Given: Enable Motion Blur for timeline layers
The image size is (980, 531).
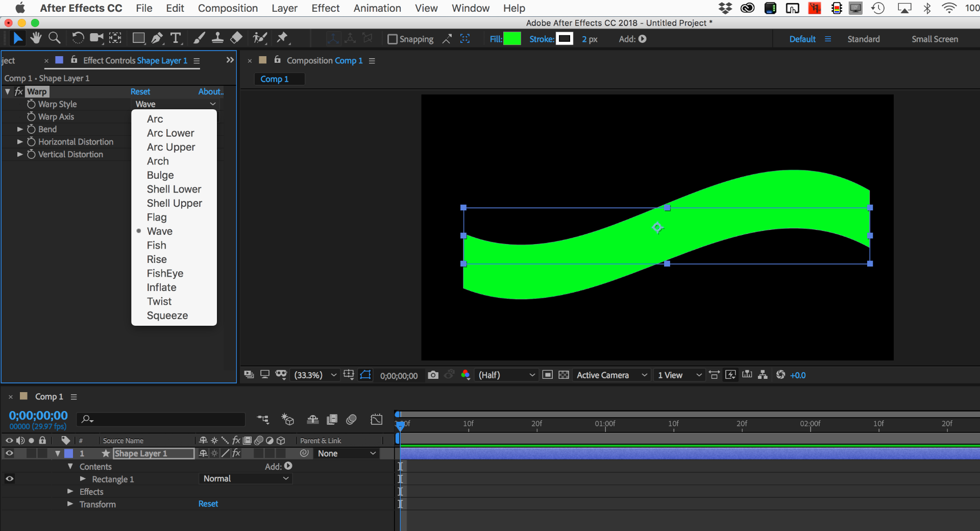Looking at the screenshot, I should (351, 420).
